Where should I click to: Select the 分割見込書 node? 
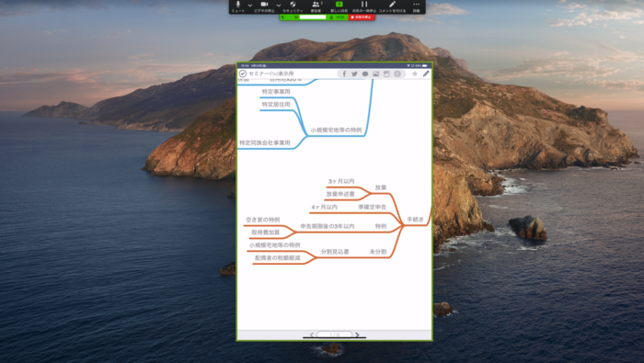[335, 252]
